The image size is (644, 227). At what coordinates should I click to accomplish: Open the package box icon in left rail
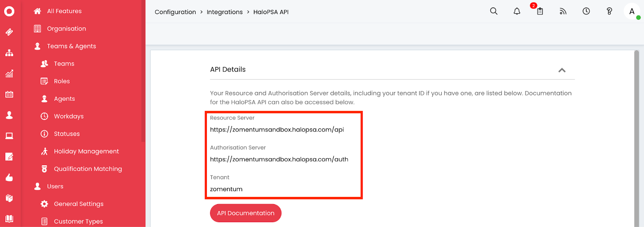point(9,198)
